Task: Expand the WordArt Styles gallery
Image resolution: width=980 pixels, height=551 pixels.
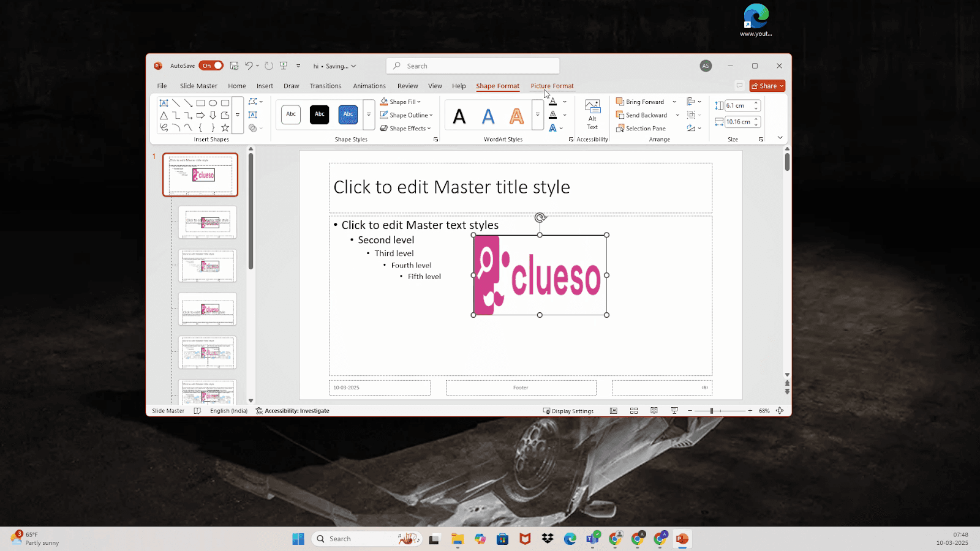Action: (537, 114)
